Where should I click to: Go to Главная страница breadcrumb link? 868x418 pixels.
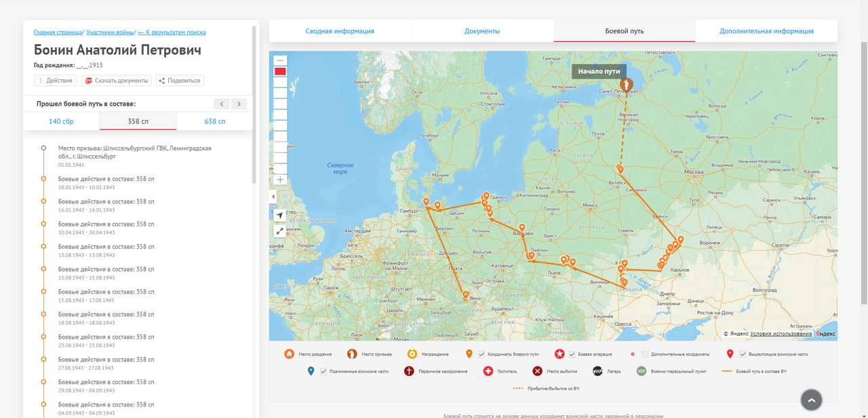(58, 32)
